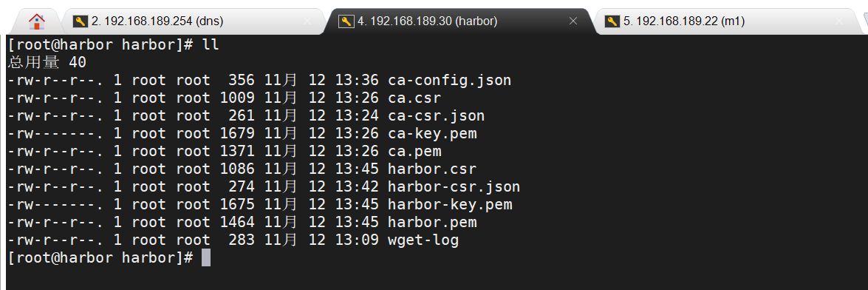Click the ca-key.pem filename in the terminal
The image size is (868, 290).
[x=432, y=134]
